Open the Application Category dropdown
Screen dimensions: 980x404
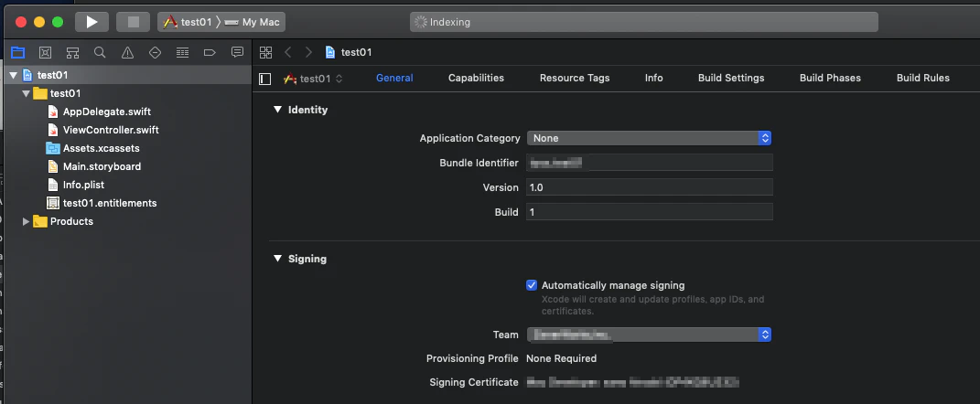(x=649, y=138)
